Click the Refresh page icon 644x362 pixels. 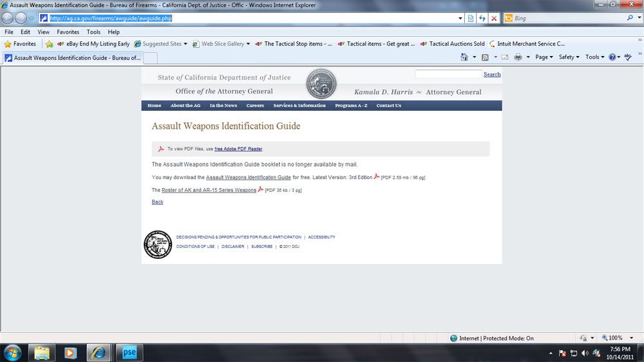(482, 18)
